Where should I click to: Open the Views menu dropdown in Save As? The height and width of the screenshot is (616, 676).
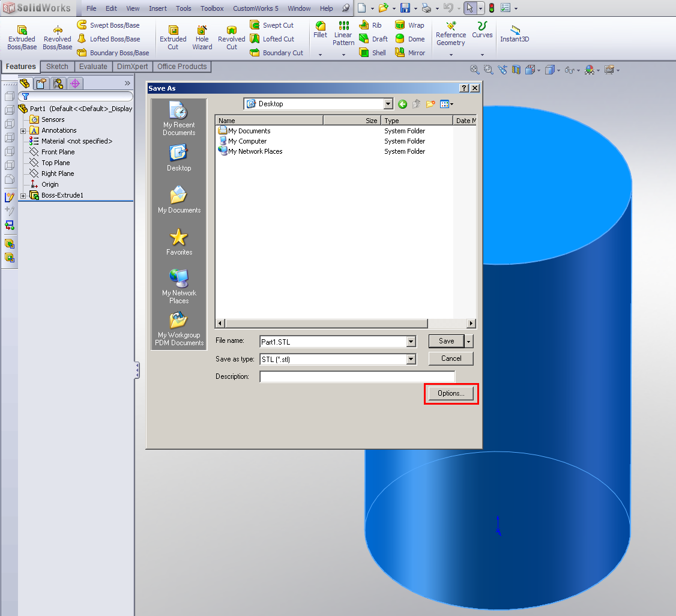(x=447, y=104)
